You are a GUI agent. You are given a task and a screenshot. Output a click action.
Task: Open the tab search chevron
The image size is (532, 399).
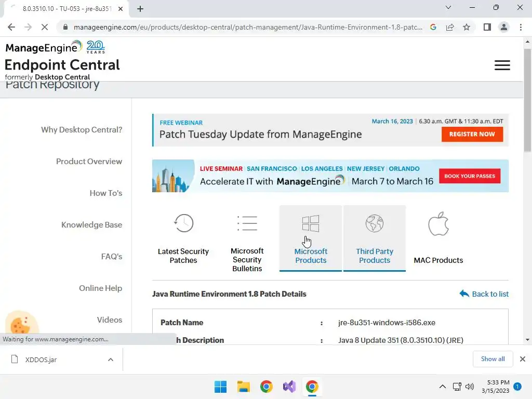tap(448, 7)
